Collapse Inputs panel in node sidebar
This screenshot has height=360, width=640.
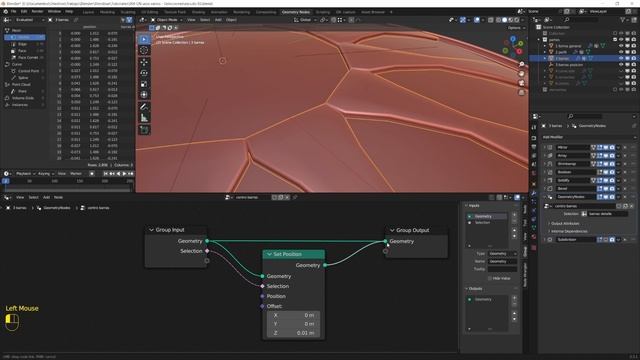pos(467,205)
